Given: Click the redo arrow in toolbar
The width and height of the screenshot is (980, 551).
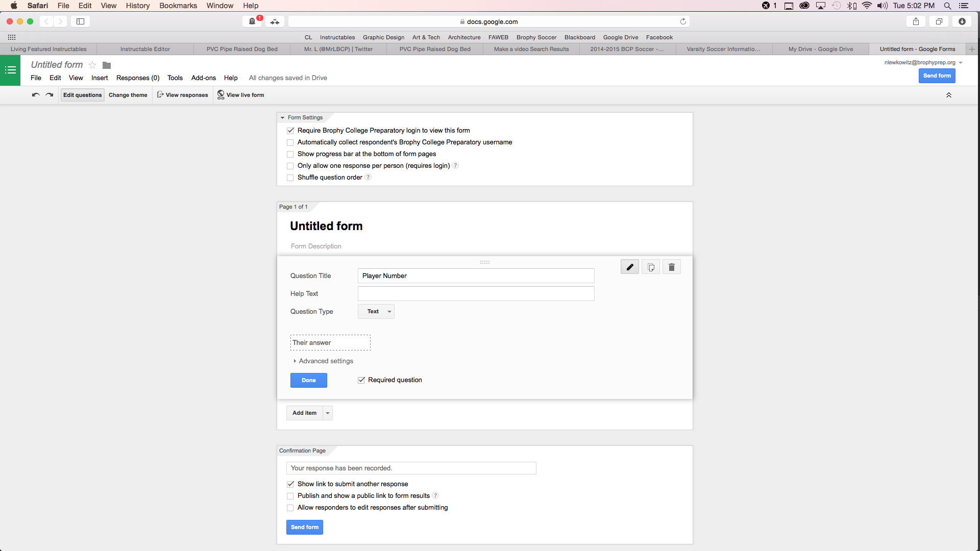Looking at the screenshot, I should [x=50, y=95].
